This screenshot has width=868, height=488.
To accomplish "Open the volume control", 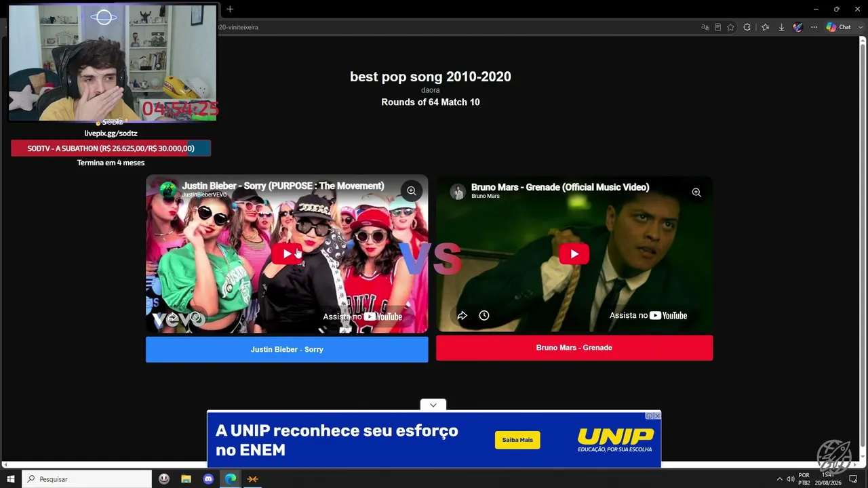I will click(790, 479).
